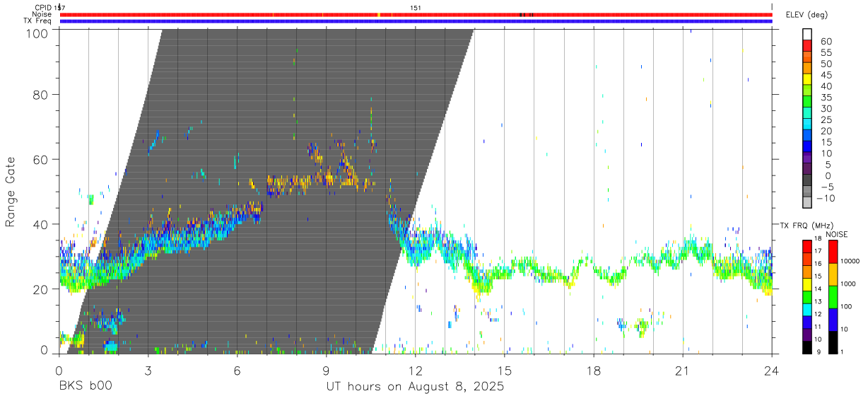Click the CPID value 151
Image resolution: width=868 pixels, height=401 pixels.
tap(416, 8)
